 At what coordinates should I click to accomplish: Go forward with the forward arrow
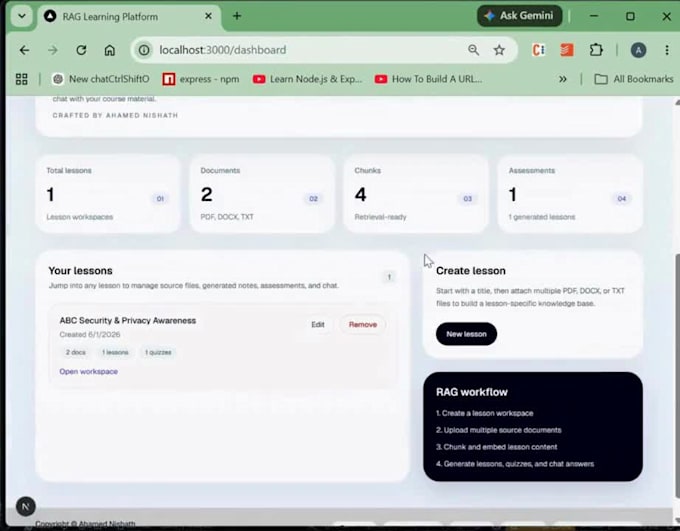52,50
